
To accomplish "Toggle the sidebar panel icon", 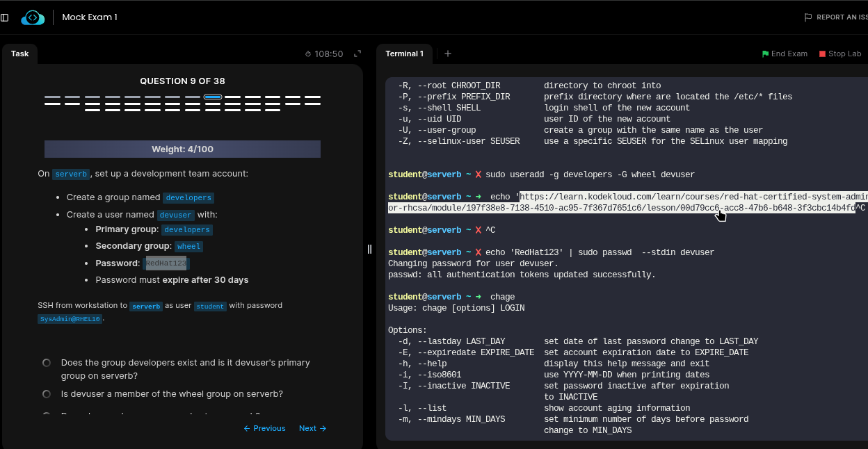I will [5, 17].
